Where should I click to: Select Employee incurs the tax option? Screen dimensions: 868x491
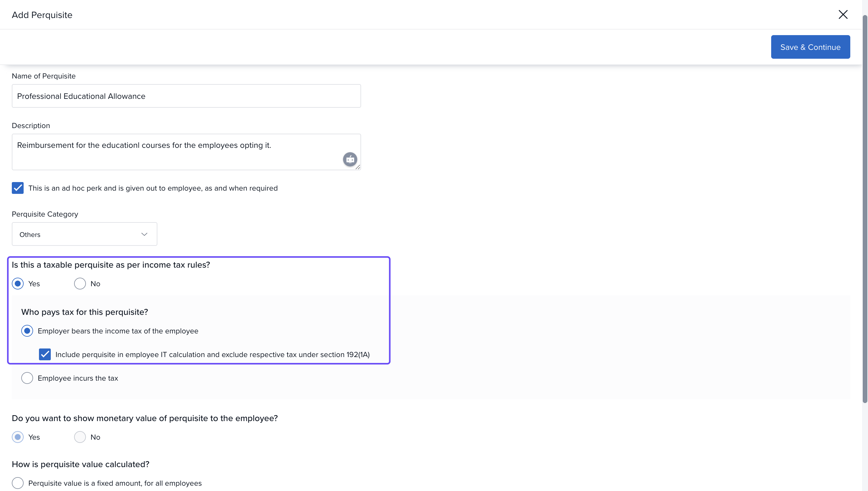pos(27,378)
